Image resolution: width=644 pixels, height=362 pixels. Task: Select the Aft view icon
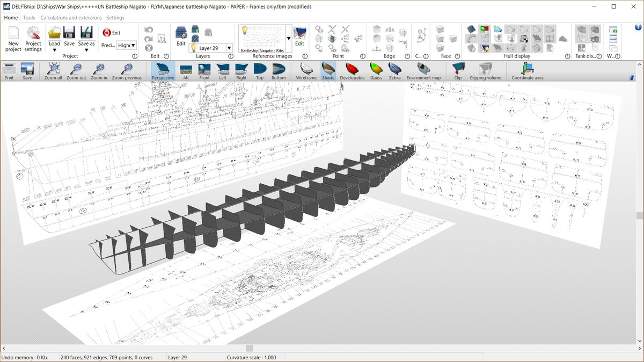pyautogui.click(x=186, y=71)
